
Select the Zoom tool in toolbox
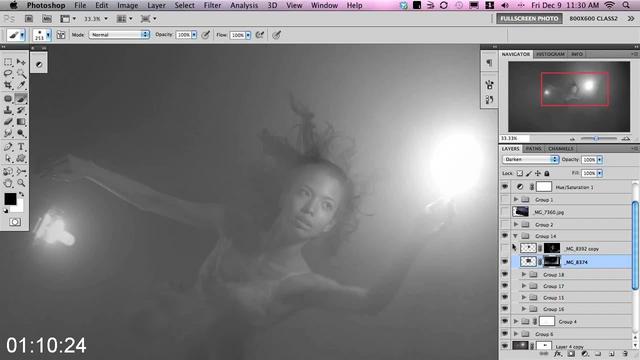[x=21, y=183]
